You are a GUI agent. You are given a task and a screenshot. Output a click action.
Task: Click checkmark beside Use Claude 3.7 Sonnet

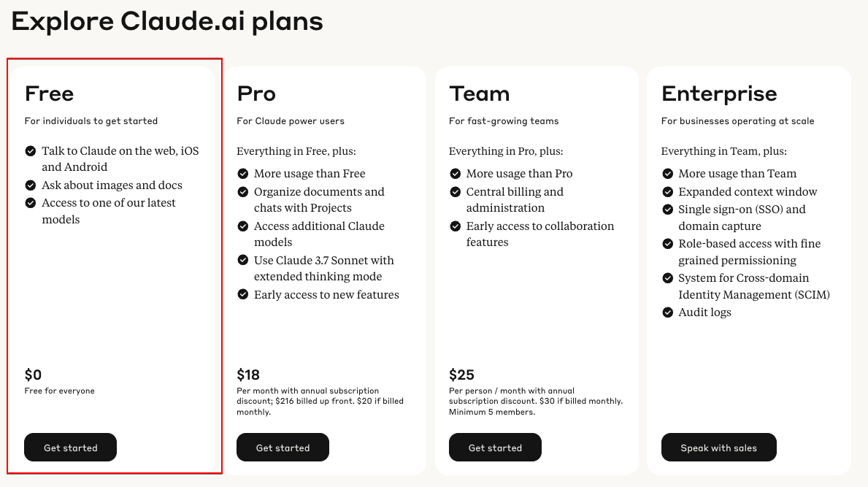pyautogui.click(x=243, y=260)
